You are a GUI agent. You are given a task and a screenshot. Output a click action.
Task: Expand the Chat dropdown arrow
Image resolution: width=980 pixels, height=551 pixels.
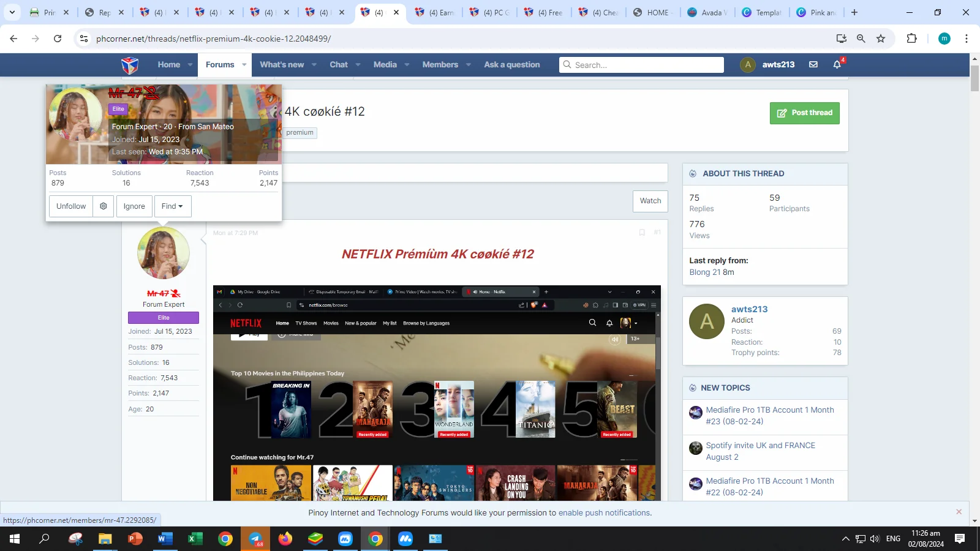coord(358,65)
